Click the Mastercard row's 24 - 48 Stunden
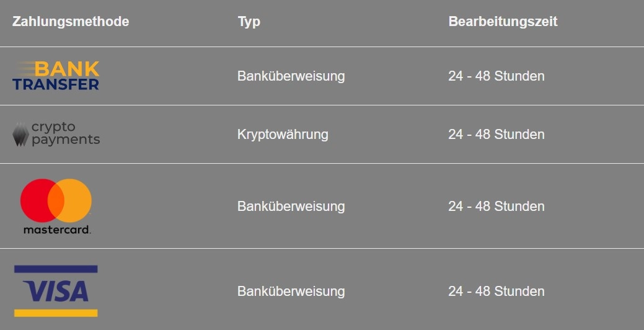This screenshot has height=330, width=644. pyautogui.click(x=496, y=207)
